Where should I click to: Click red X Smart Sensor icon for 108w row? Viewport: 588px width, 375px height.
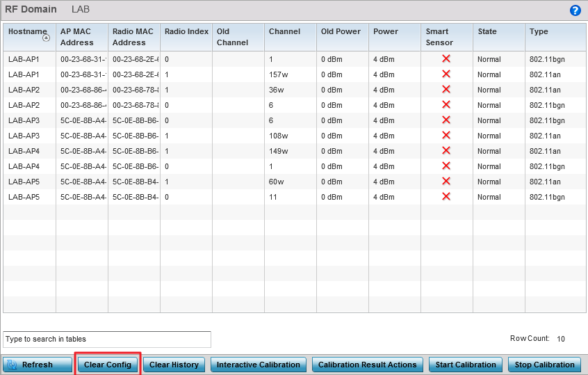coord(446,135)
